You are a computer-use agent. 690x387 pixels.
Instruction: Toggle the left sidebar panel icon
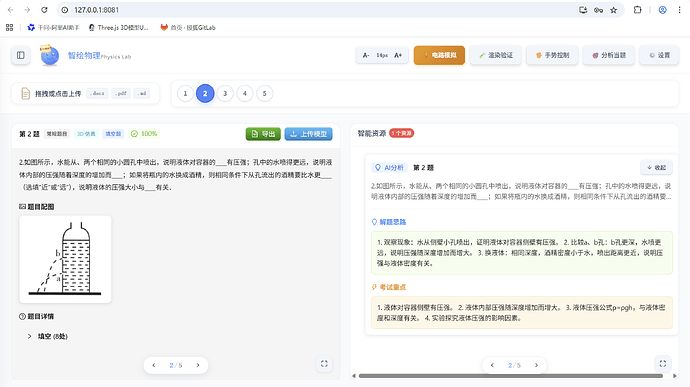(21, 55)
